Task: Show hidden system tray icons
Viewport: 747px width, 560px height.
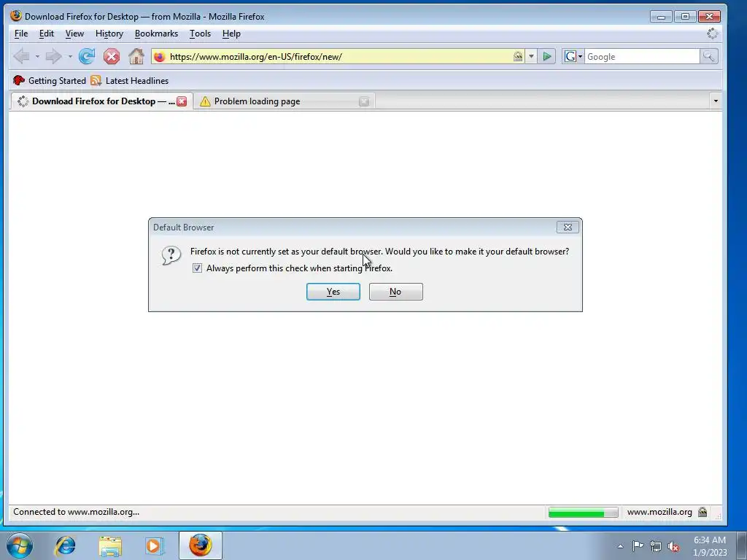Action: click(620, 546)
